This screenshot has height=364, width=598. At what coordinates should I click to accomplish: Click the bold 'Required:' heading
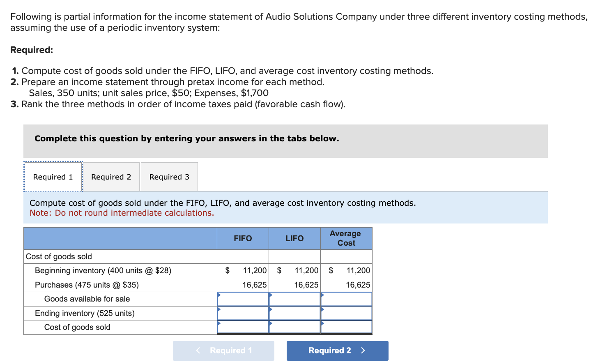32,50
